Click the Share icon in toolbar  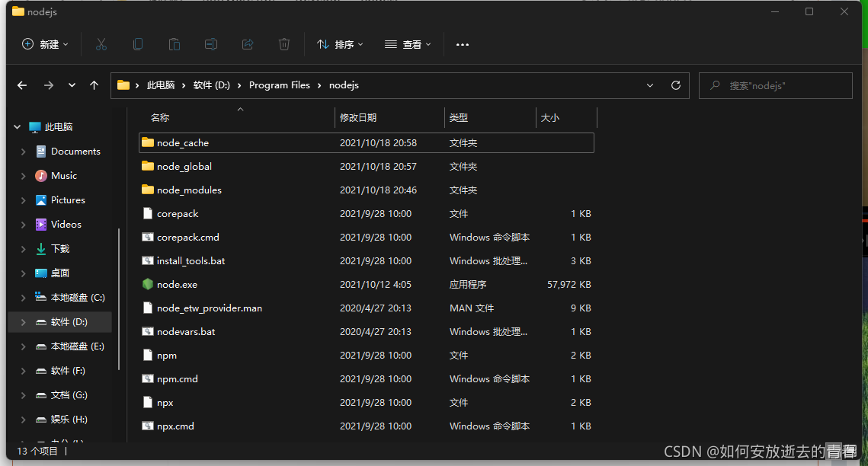point(248,44)
